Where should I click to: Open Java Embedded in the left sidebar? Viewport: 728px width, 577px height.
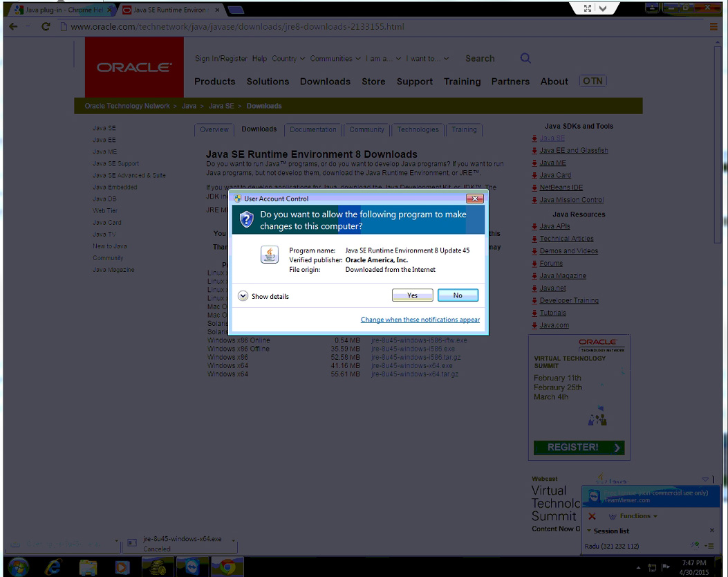[115, 187]
